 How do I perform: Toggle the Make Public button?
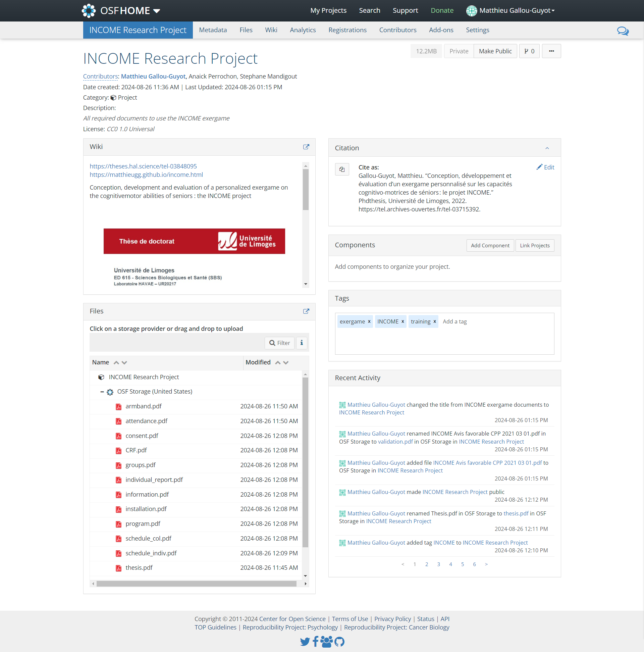(x=495, y=51)
